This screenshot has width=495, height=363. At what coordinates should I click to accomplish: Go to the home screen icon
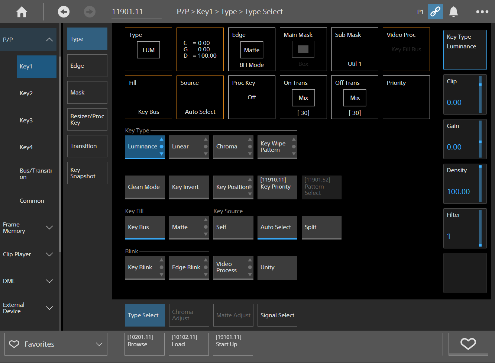pos(22,12)
